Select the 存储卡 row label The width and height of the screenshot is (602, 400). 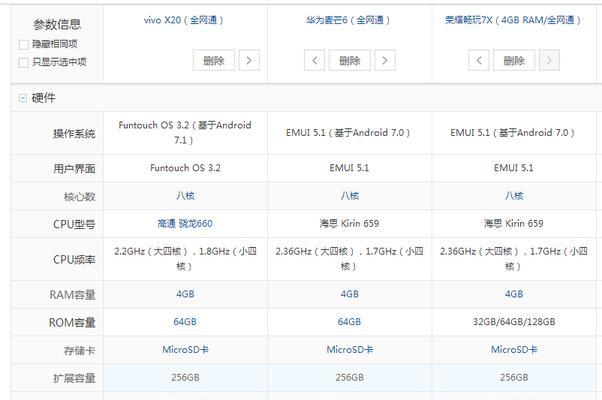79,350
